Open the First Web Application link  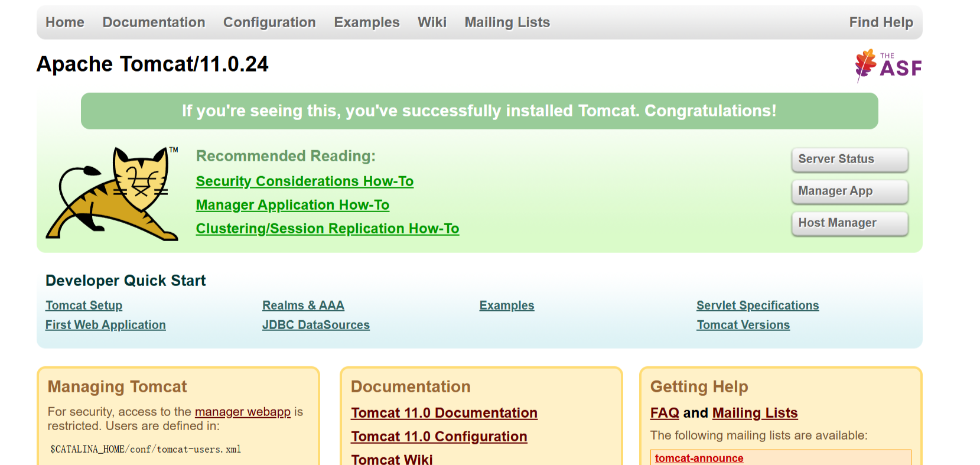(x=106, y=325)
